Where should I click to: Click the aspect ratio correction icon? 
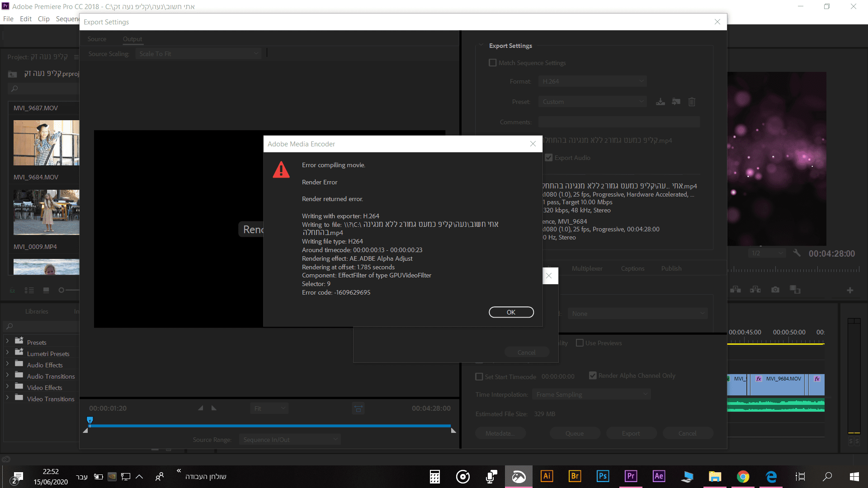pos(358,408)
